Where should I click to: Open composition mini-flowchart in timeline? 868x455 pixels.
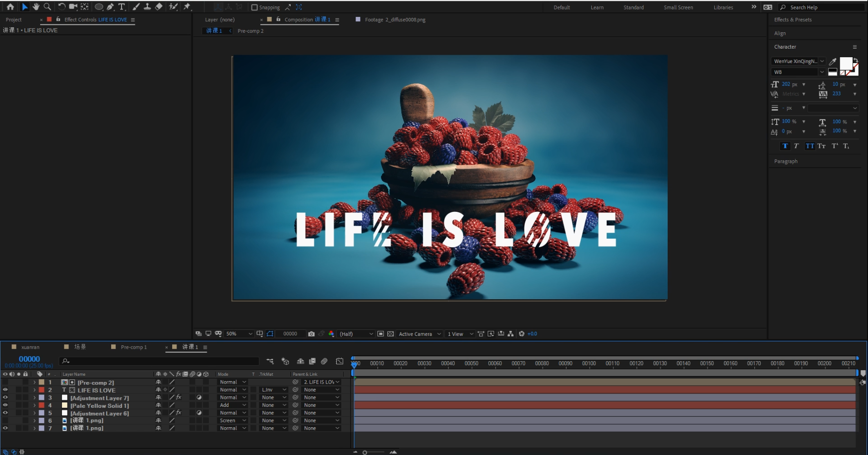pos(270,361)
